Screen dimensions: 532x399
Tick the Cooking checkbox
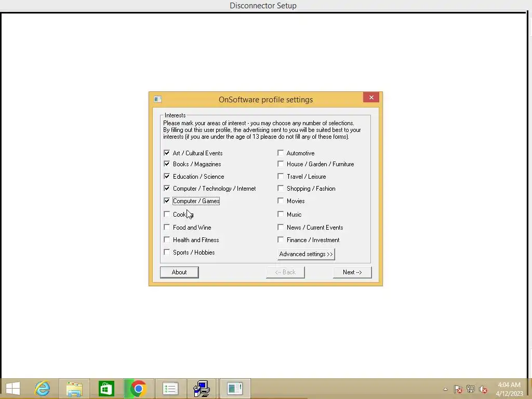click(x=167, y=215)
